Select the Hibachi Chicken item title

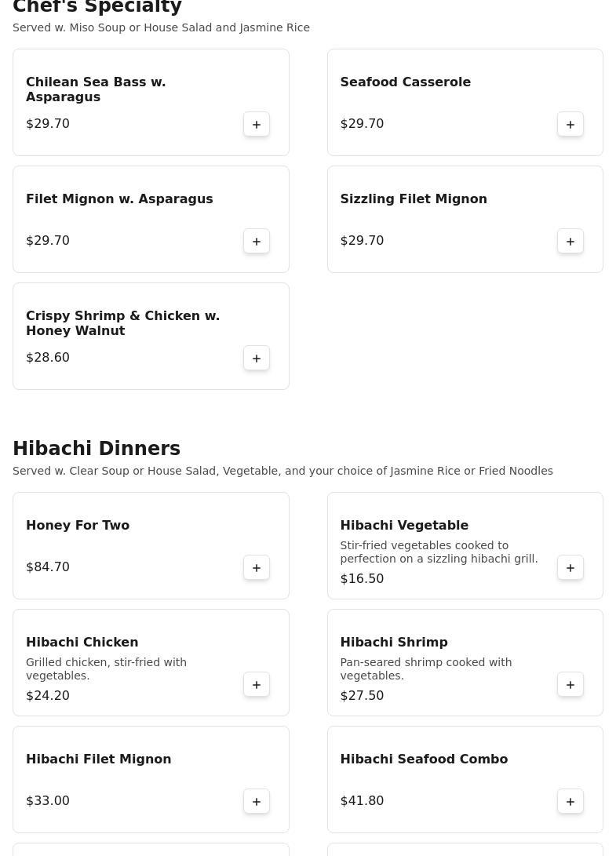coord(82,642)
